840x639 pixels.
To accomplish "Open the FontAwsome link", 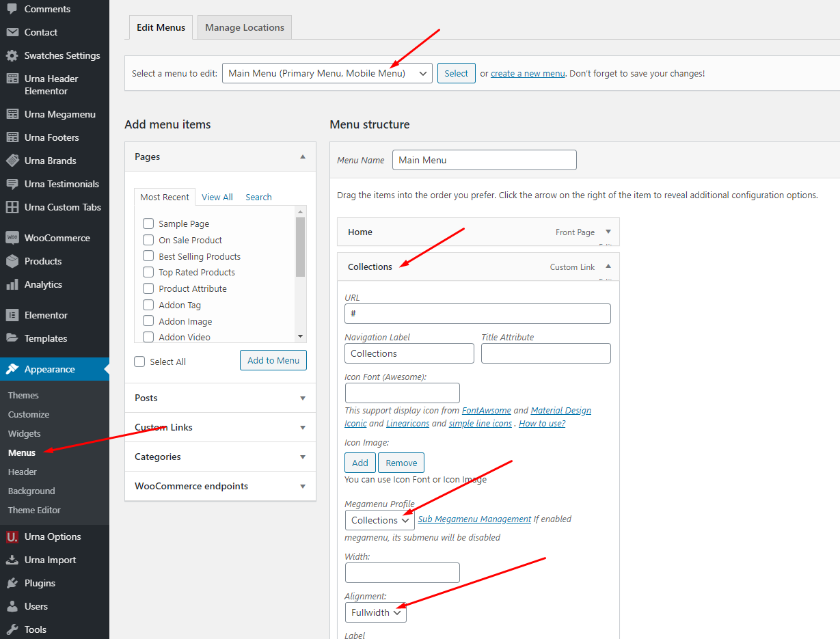I will (x=487, y=410).
